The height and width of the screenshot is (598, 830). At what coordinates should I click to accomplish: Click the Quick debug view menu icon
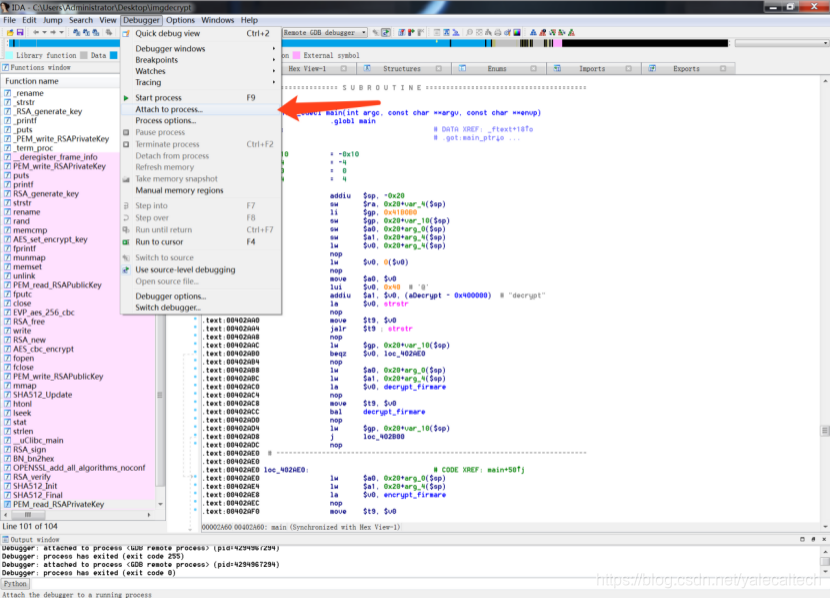(x=126, y=33)
